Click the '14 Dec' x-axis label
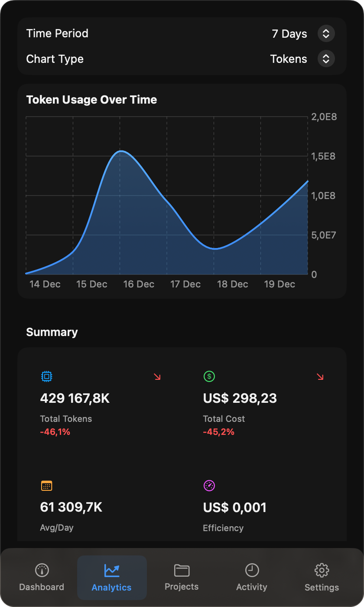The height and width of the screenshot is (607, 364). click(45, 284)
